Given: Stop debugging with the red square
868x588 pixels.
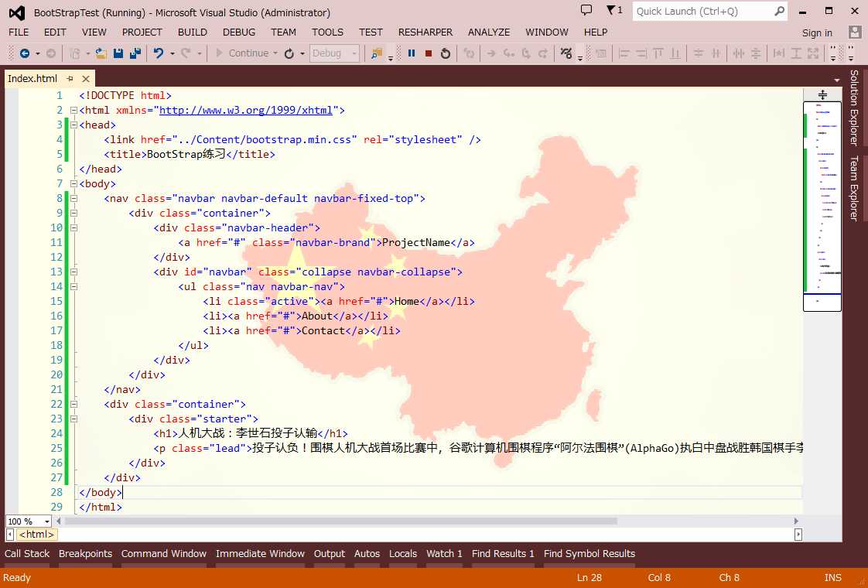Looking at the screenshot, I should tap(429, 53).
